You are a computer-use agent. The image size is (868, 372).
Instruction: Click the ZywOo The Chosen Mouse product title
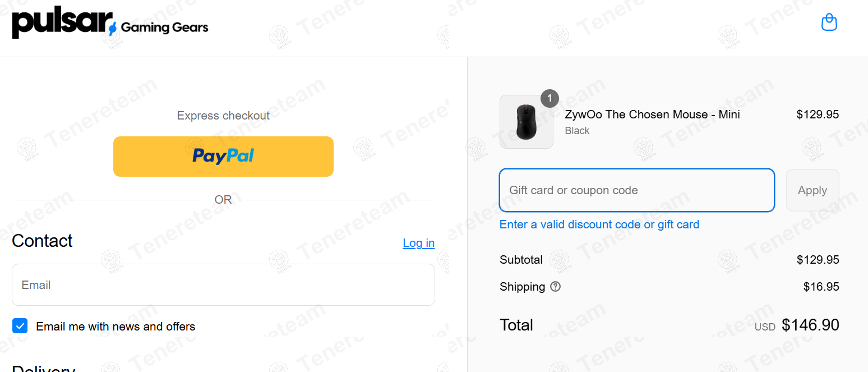coord(652,114)
